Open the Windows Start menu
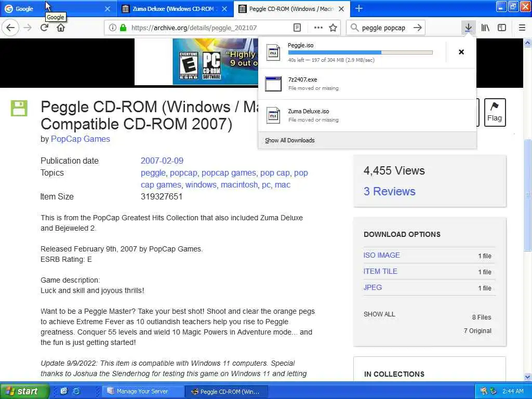Viewport: 532px width, 399px height. (x=24, y=391)
